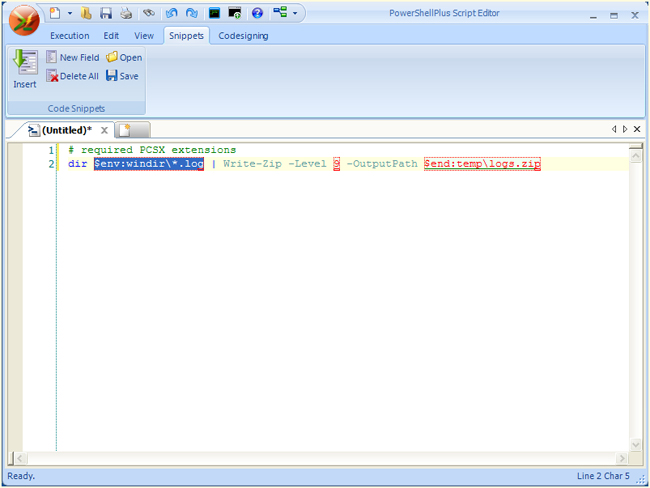Open the PowerShell console icon
Image resolution: width=650 pixels, height=488 pixels.
(214, 13)
